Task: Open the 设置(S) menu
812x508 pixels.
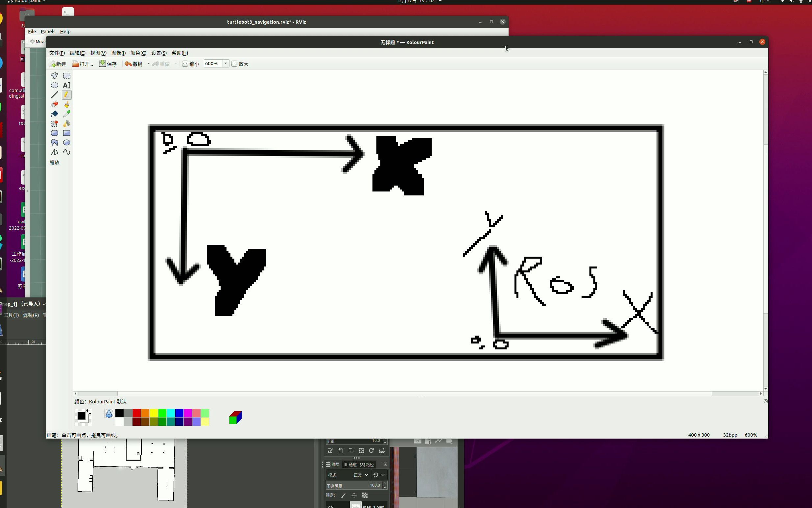Action: tap(159, 53)
